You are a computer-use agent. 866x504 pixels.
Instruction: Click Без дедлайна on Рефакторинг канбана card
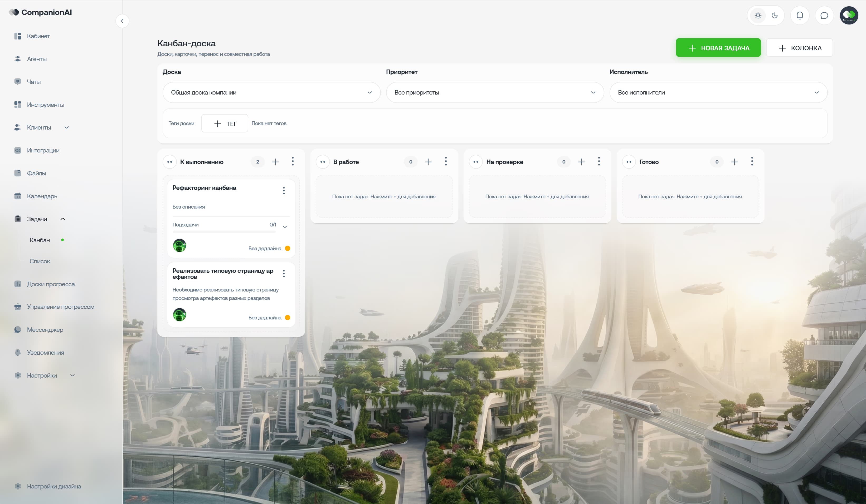[265, 249]
